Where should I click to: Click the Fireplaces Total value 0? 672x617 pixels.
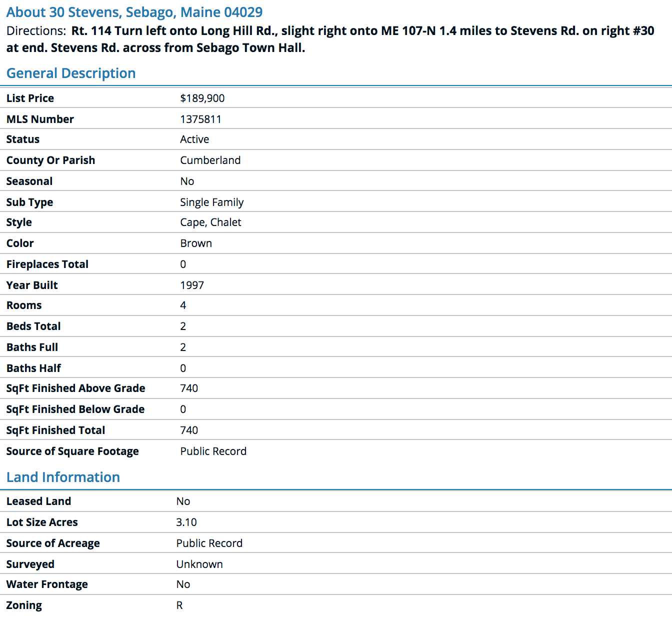tap(183, 264)
